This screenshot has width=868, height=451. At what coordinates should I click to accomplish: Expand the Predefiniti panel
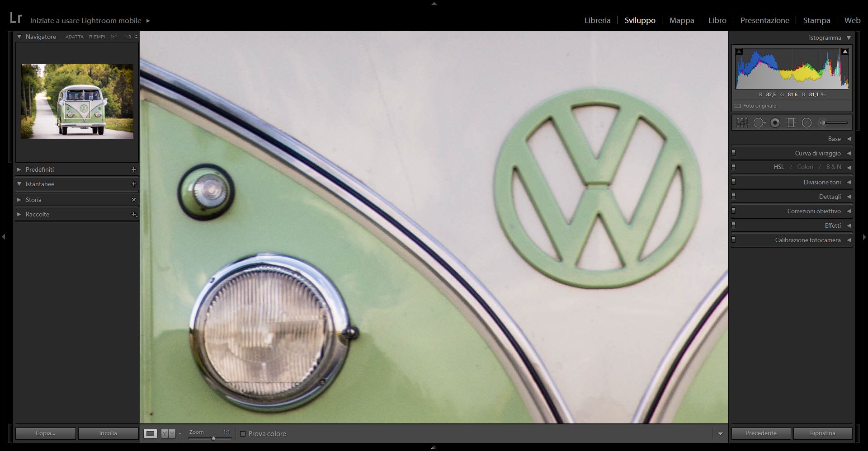(19, 169)
